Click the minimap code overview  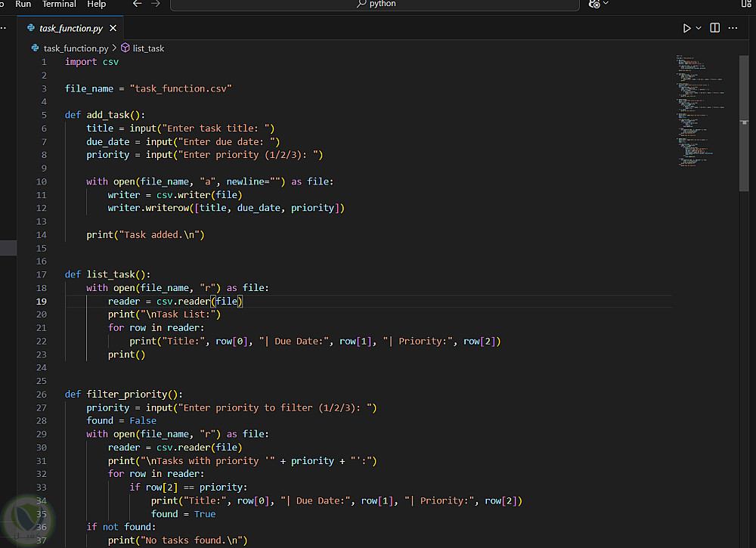point(701,111)
